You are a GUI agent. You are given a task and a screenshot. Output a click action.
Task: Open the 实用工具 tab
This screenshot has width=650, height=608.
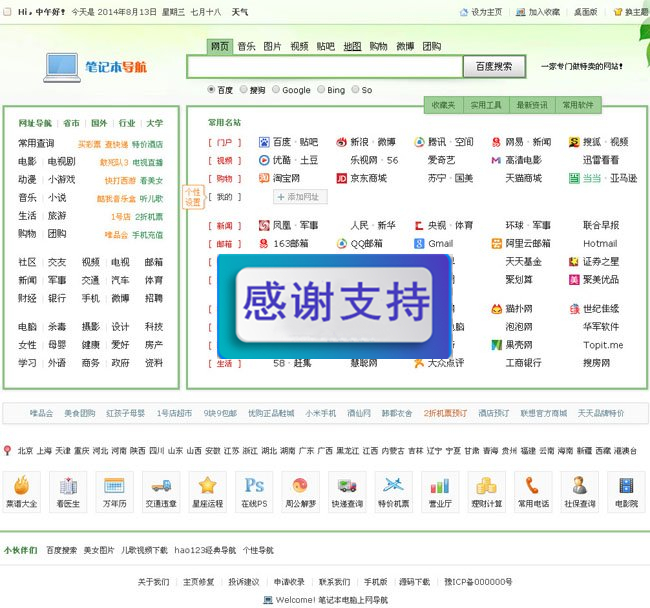486,105
